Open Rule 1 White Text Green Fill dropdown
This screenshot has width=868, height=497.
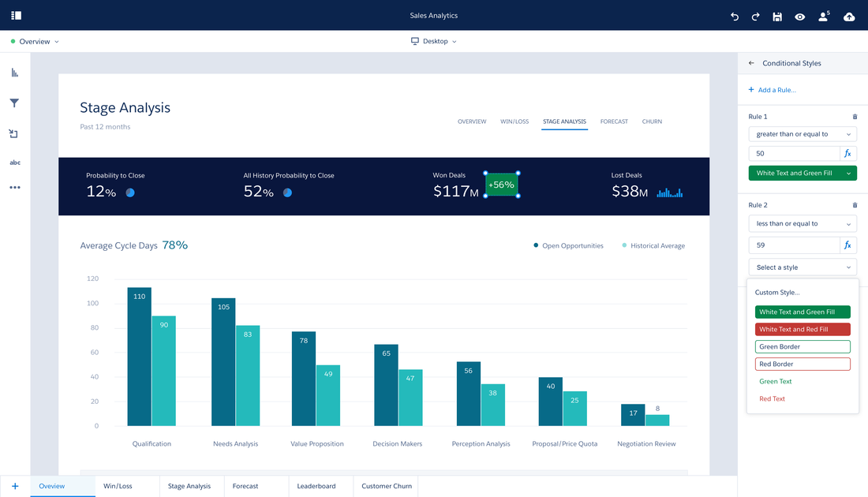[803, 174]
